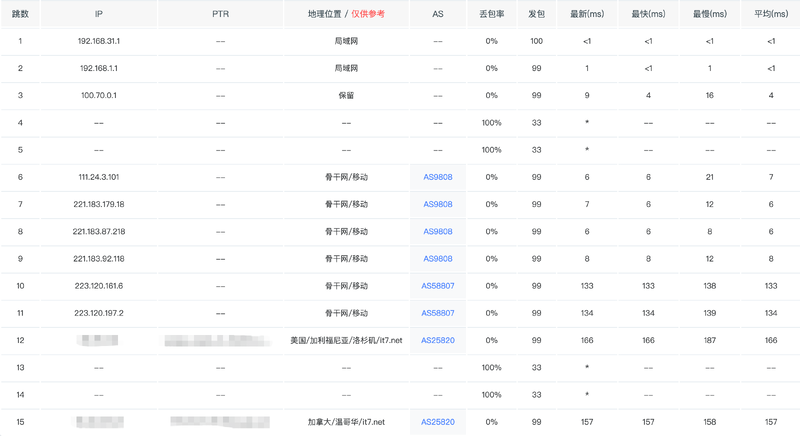The image size is (800, 436).
Task: Click the 丢包率 column header
Action: pos(491,14)
